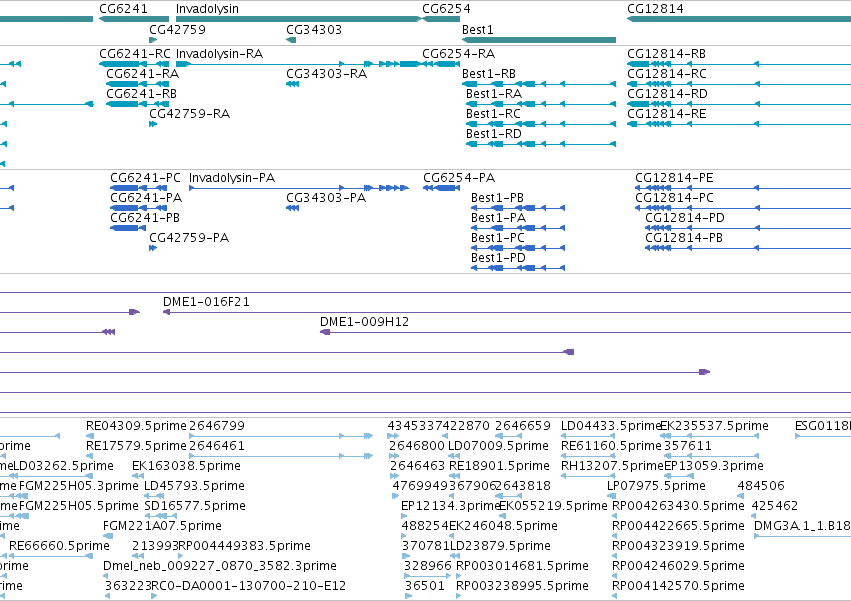Click the teal Invadolysin gene bar
The width and height of the screenshot is (851, 601).
point(299,19)
